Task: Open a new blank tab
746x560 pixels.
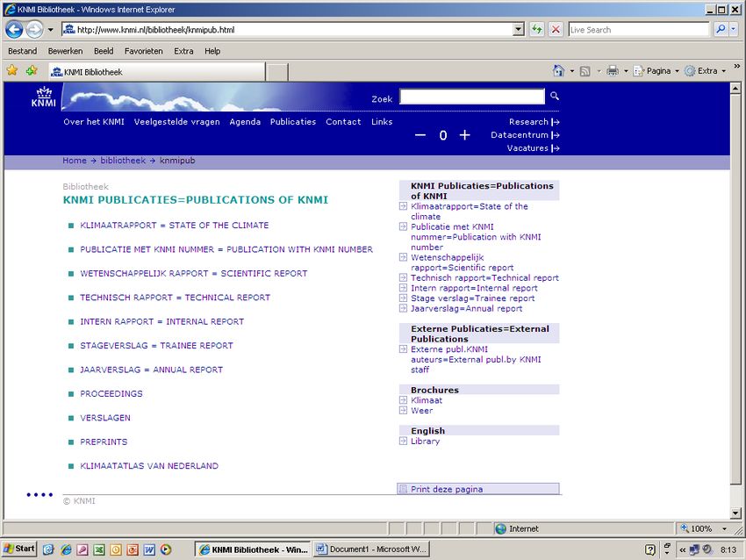Action: pyautogui.click(x=276, y=72)
